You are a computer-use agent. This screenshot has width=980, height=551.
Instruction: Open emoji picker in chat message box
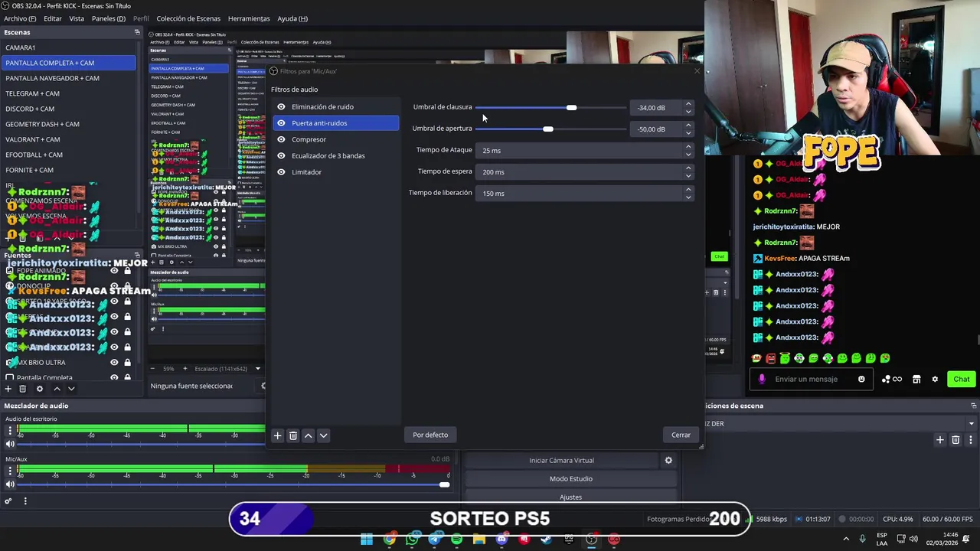(861, 379)
